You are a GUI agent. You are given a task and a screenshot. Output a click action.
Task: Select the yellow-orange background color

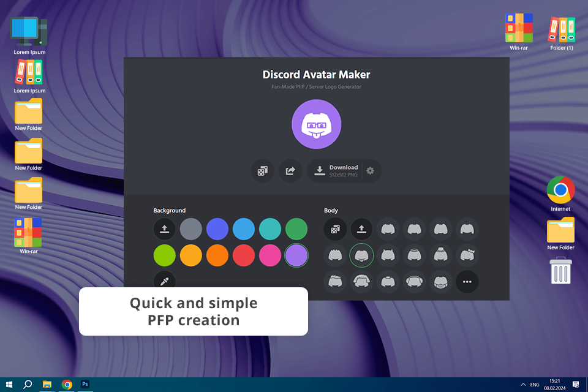(191, 255)
